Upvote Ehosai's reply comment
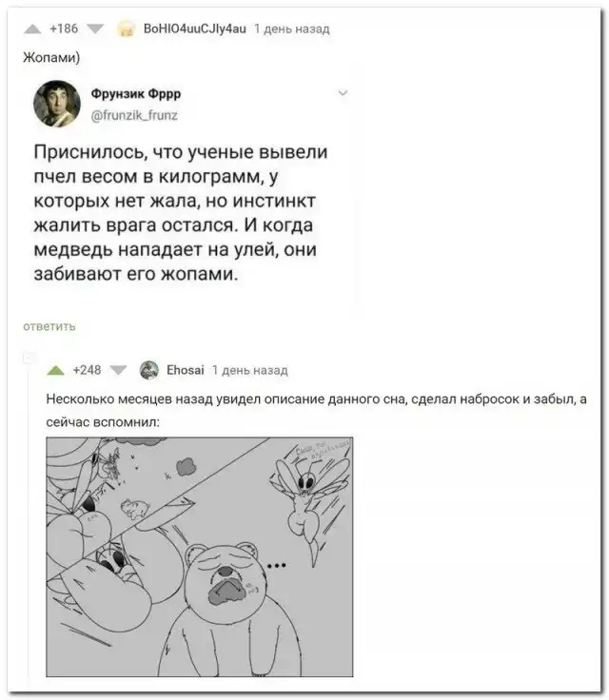609x700 pixels. click(55, 370)
